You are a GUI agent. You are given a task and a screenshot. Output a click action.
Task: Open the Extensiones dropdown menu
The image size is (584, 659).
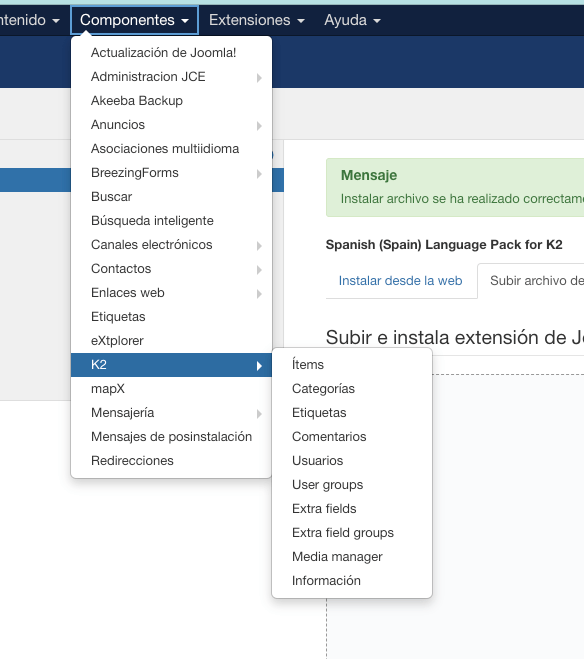coord(256,20)
